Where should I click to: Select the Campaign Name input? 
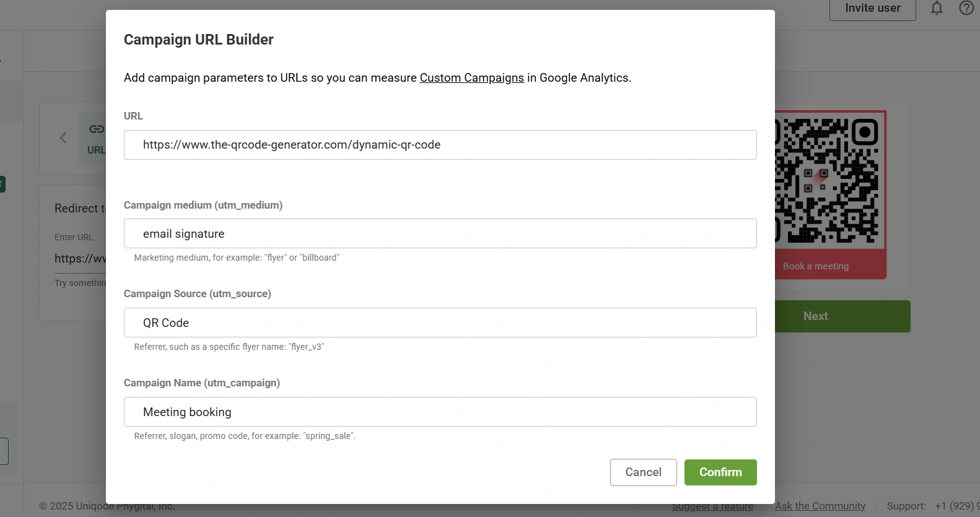[440, 412]
